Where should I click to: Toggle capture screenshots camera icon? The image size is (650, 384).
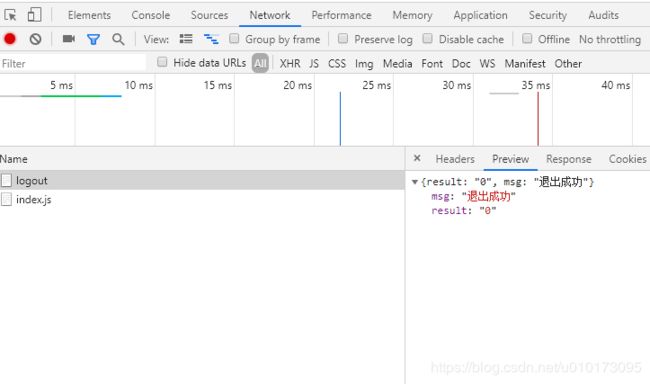click(69, 39)
